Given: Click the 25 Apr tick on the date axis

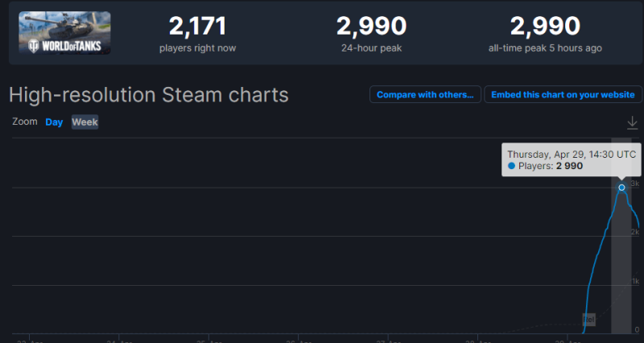Looking at the screenshot, I should click(x=209, y=341).
